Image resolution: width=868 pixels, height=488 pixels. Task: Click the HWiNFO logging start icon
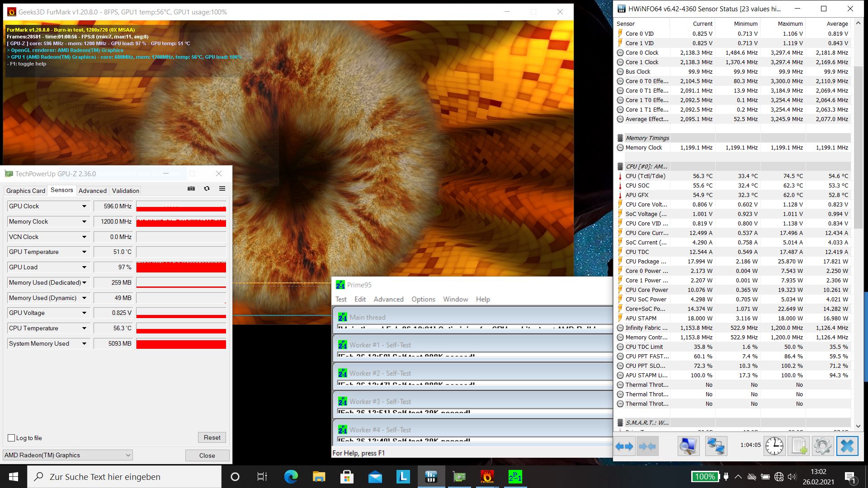[x=798, y=446]
